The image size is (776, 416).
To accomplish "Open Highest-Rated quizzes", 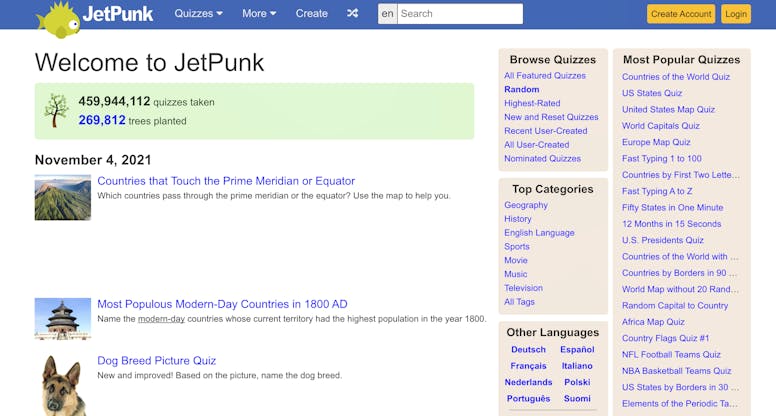I will click(x=532, y=103).
